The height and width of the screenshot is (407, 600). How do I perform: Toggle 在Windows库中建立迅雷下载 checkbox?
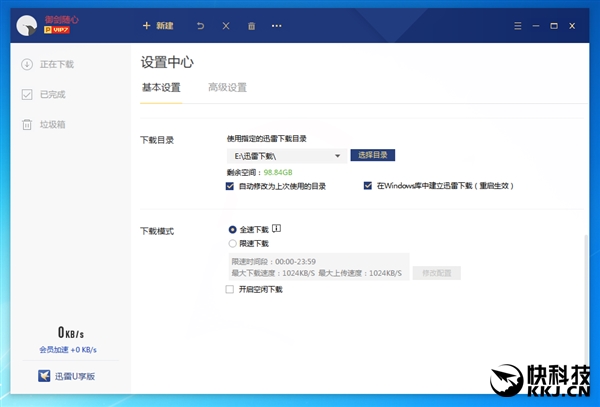[368, 186]
